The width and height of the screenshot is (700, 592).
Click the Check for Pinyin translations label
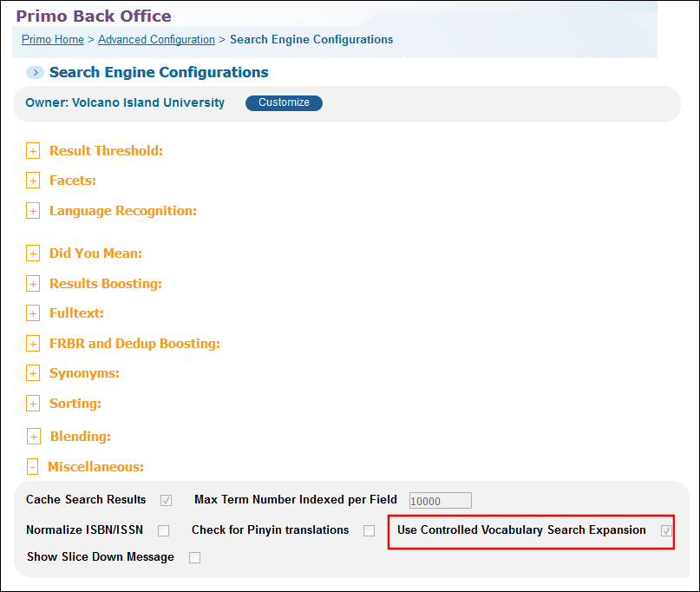tap(270, 530)
